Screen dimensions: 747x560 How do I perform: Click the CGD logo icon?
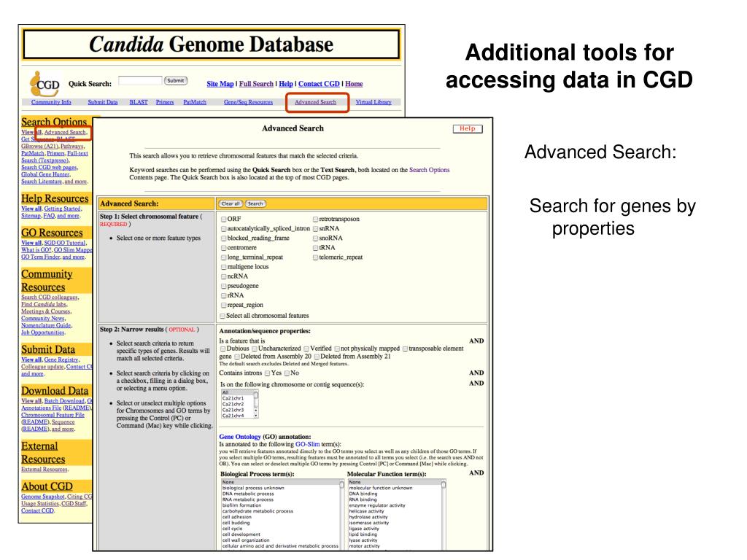point(44,83)
